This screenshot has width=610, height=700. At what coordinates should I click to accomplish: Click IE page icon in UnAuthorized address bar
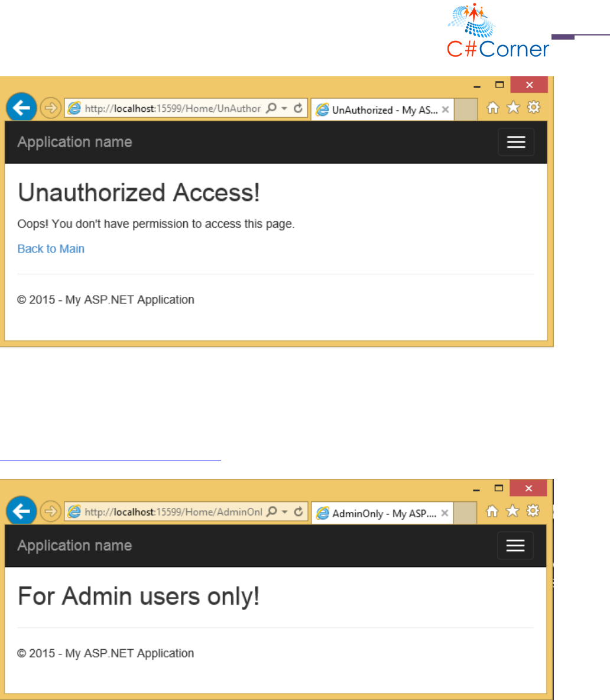74,108
